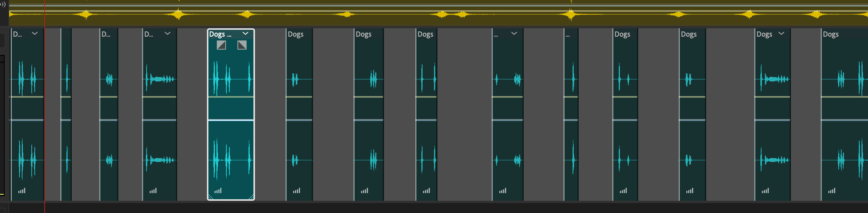Click the 'D...' label on the leftmost clip

point(18,34)
